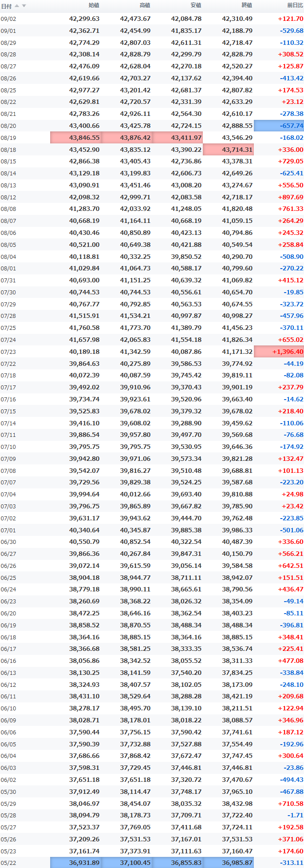Image resolution: width=304 pixels, height=868 pixels.
Task: Select the closing value 37,834.25
Action: [237, 673]
